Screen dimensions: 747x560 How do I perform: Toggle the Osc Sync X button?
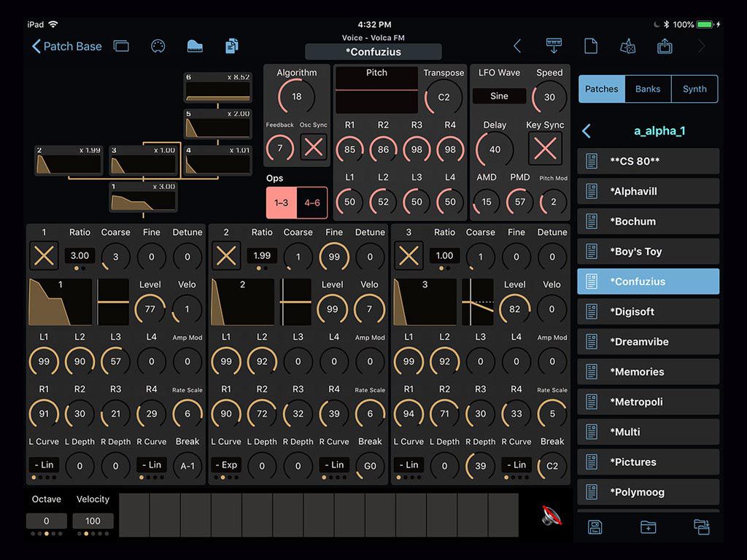[314, 147]
